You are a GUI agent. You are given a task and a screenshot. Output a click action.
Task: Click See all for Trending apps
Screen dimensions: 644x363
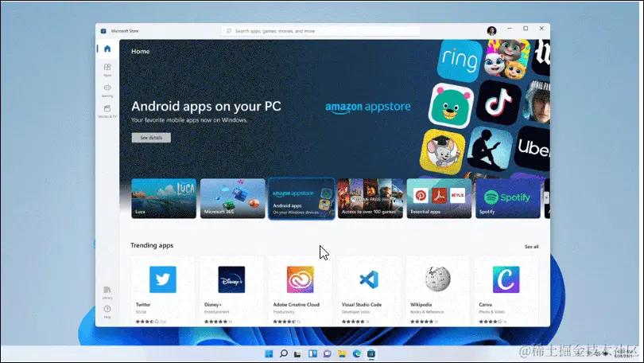[531, 247]
